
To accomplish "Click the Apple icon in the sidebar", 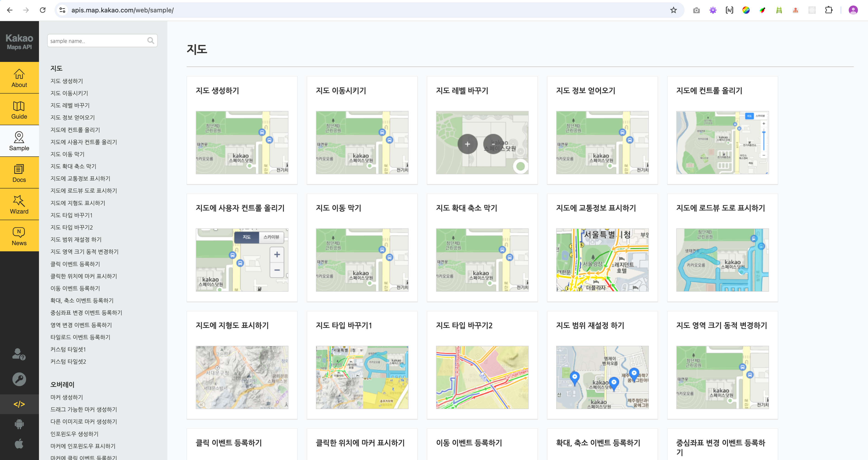I will (19, 443).
